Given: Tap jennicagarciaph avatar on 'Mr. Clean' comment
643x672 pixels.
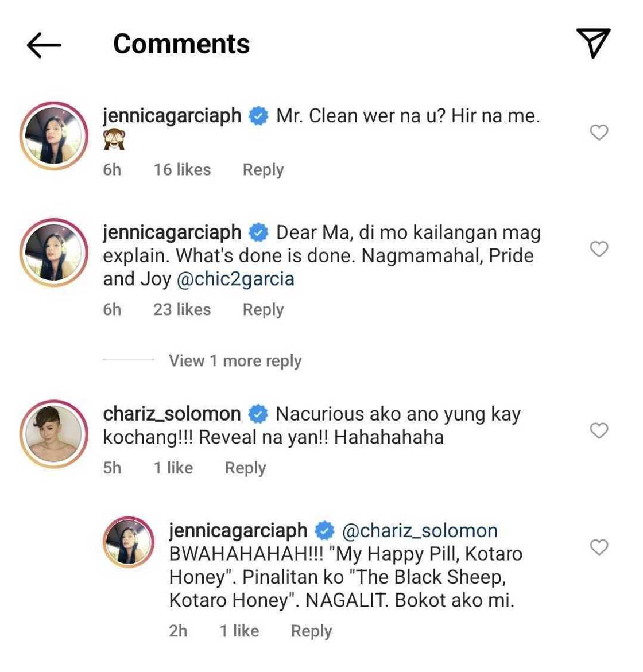Looking at the screenshot, I should coord(54,136).
